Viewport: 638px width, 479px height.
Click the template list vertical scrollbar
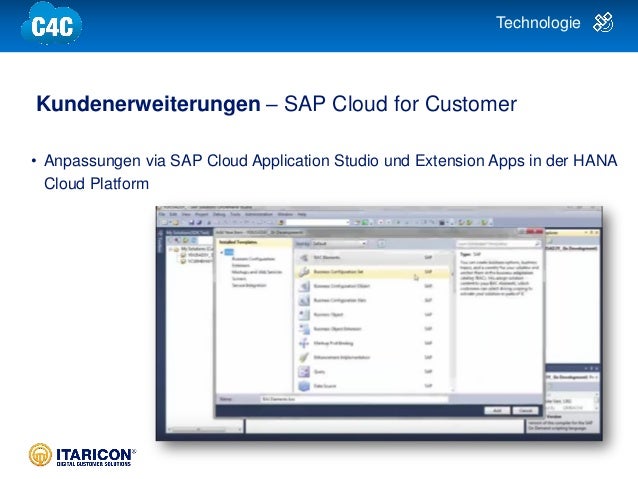[x=453, y=320]
